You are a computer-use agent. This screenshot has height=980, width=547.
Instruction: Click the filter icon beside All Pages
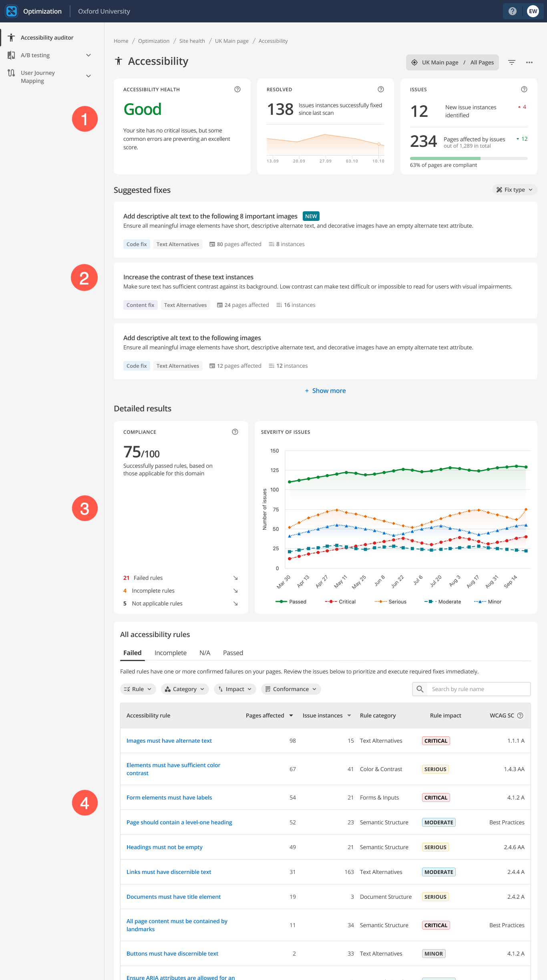click(x=512, y=62)
